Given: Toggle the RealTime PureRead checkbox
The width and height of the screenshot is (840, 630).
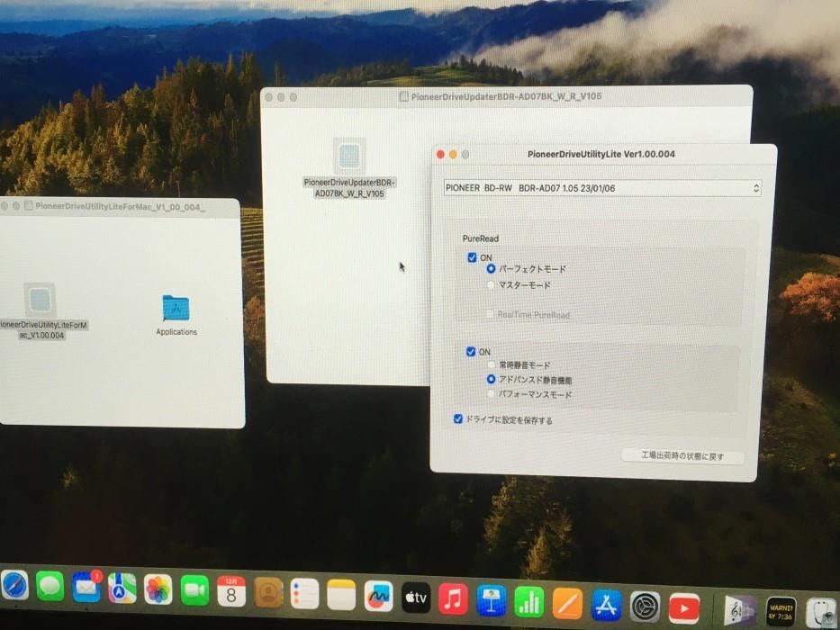Looking at the screenshot, I should (x=490, y=314).
